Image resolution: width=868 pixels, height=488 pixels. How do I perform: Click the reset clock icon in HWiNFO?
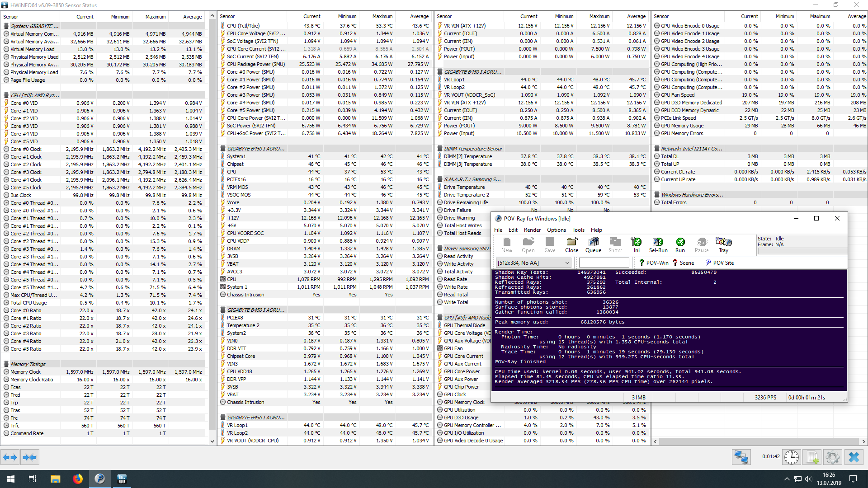coord(791,457)
